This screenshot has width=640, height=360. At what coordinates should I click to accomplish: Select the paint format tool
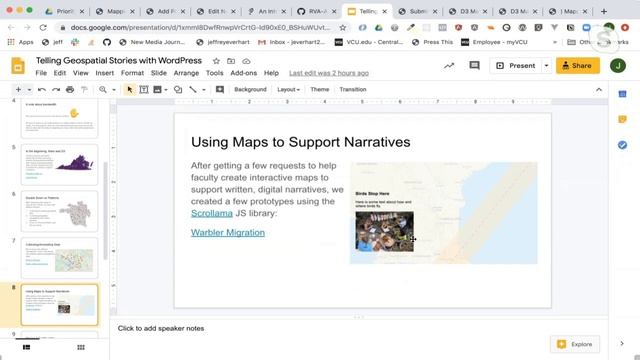coord(84,89)
